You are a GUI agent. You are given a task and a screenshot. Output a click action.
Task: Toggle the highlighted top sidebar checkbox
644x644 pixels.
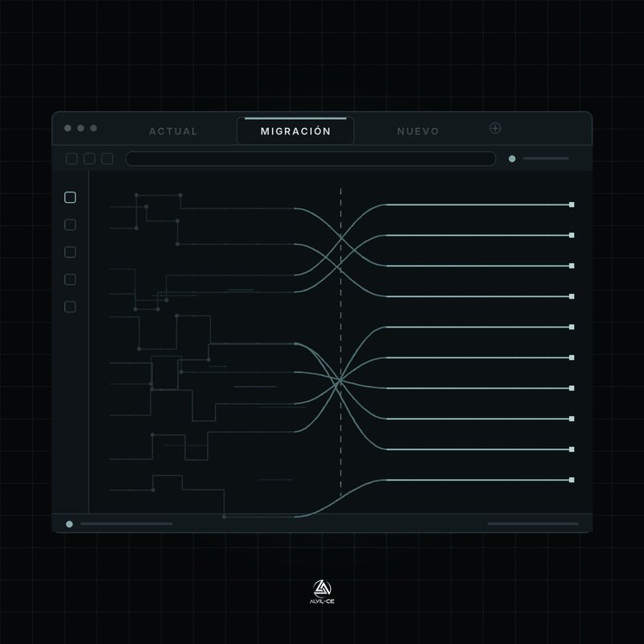[x=70, y=197]
